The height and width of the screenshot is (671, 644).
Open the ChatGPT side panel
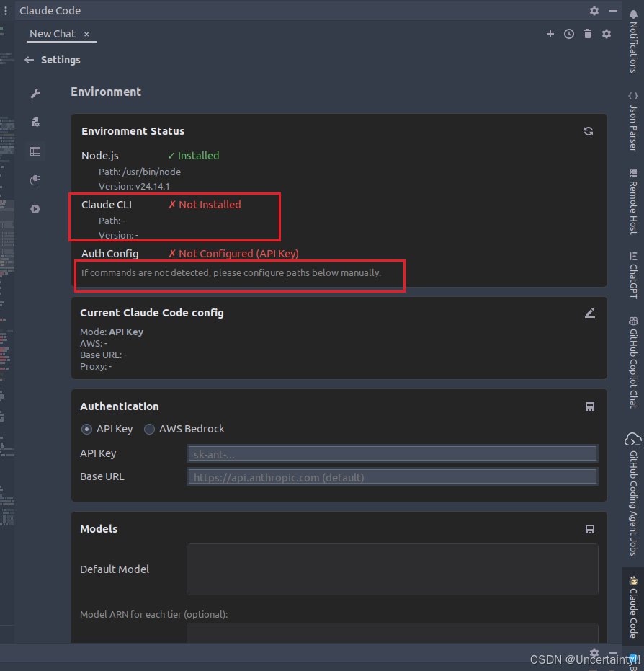[633, 275]
